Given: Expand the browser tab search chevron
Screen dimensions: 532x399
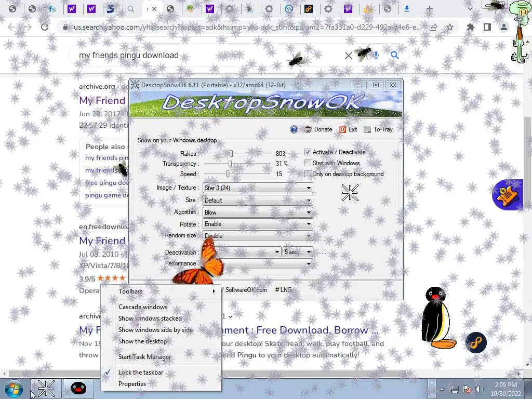Looking at the screenshot, I should click(470, 9).
